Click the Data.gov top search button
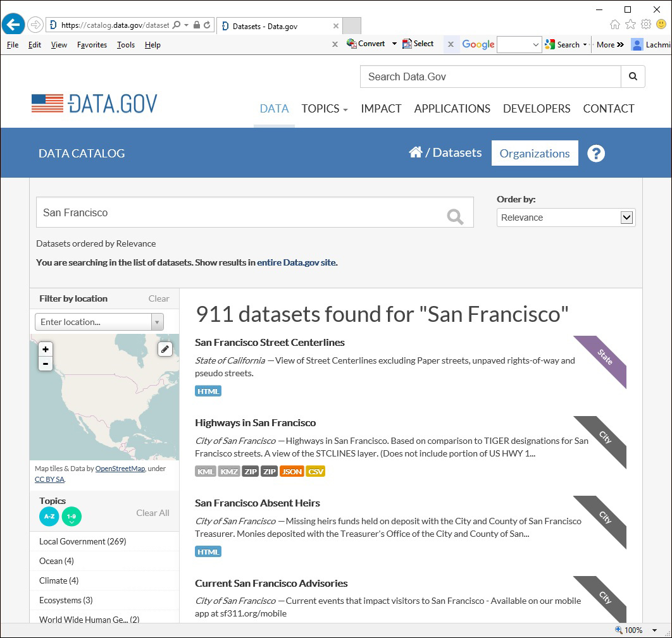 [x=633, y=77]
